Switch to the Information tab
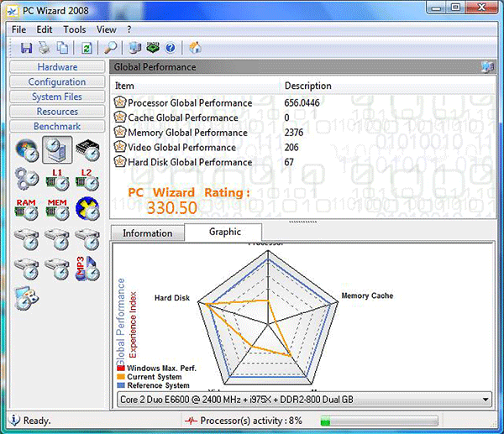This screenshot has width=504, height=434. click(x=148, y=233)
